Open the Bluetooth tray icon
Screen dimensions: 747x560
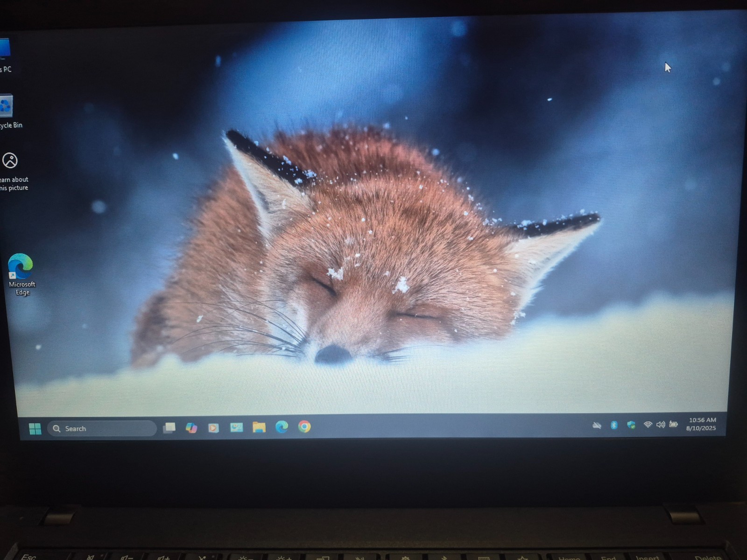click(x=614, y=425)
